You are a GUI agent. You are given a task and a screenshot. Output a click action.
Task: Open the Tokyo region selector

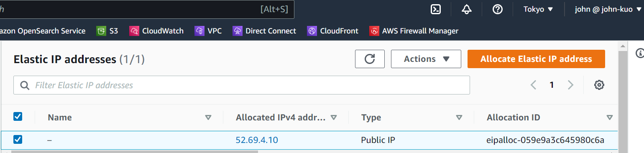538,9
